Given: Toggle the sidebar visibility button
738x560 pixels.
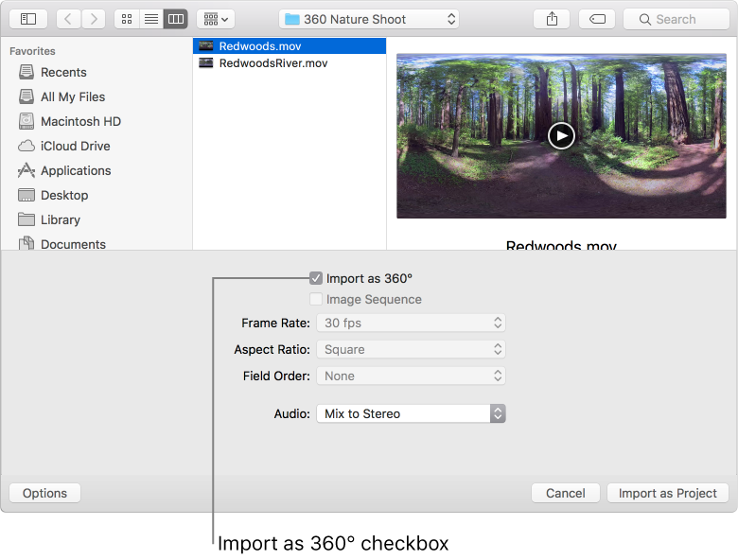Looking at the screenshot, I should click(x=28, y=19).
